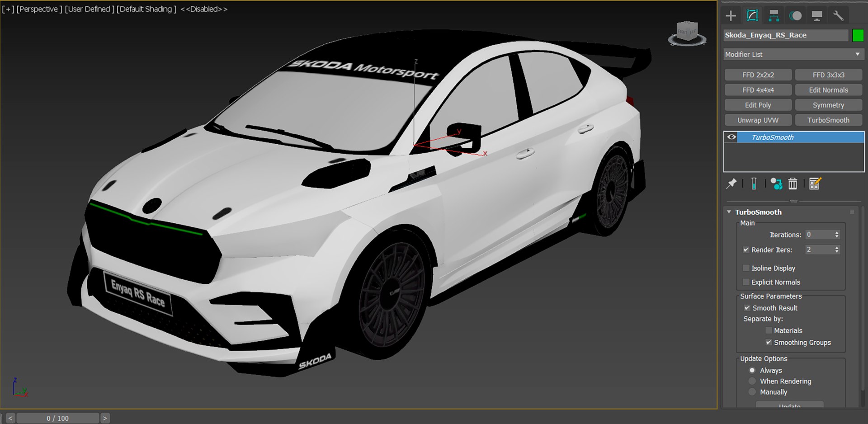Apply the FFD 2x2x2 modifier
This screenshot has height=424, width=868.
758,75
